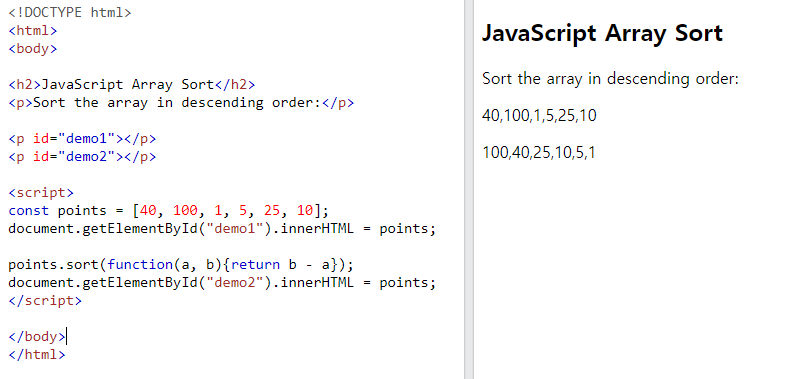Click the opening <body> tag line
This screenshot has width=786, height=379.
pos(33,49)
